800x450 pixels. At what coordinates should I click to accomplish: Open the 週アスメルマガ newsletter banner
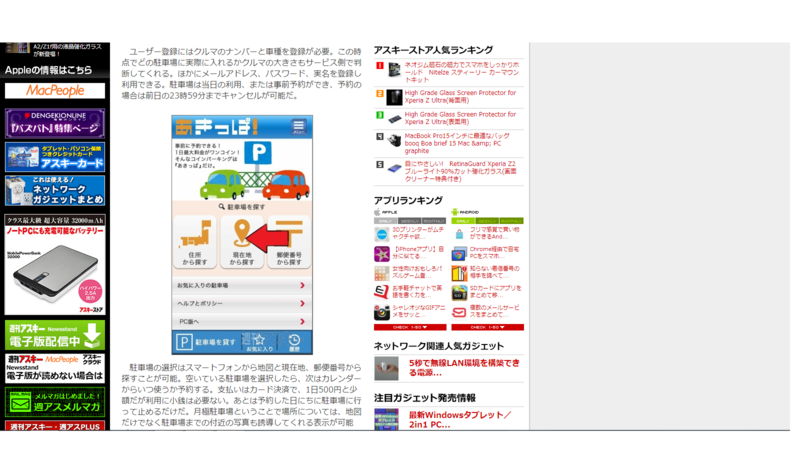click(x=55, y=402)
